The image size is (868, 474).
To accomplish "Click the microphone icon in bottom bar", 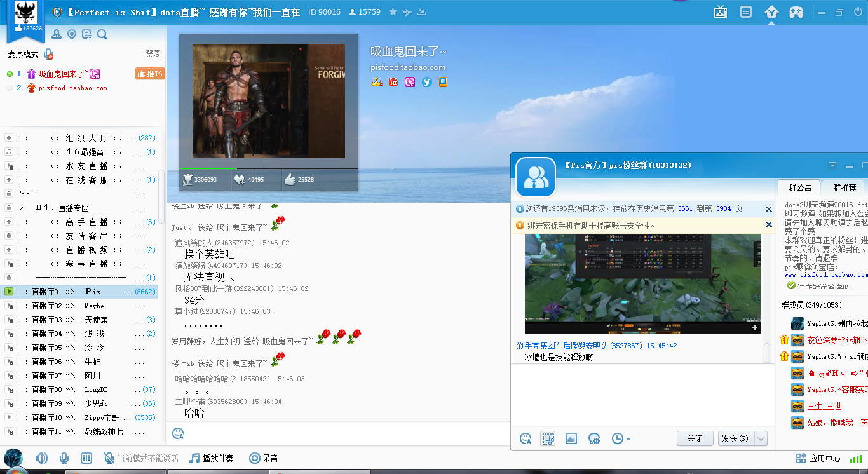I will pyautogui.click(x=64, y=458).
